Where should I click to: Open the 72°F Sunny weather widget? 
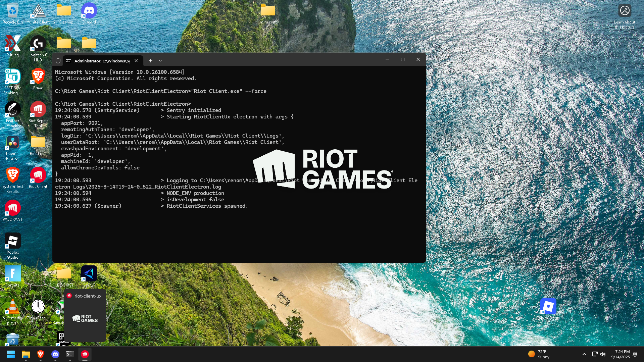click(x=539, y=354)
